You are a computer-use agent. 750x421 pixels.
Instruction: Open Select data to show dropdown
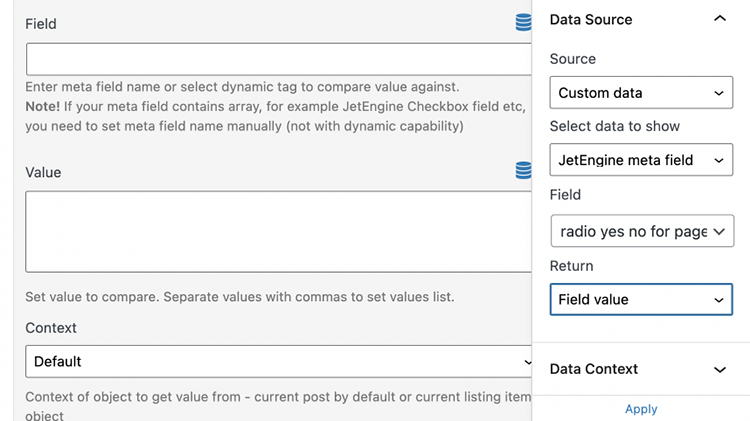(x=641, y=160)
